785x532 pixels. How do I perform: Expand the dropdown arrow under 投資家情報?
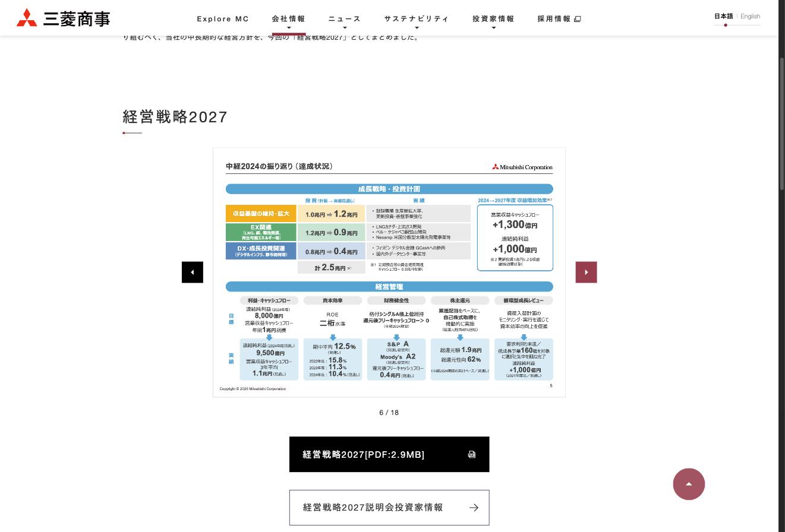coord(493,28)
